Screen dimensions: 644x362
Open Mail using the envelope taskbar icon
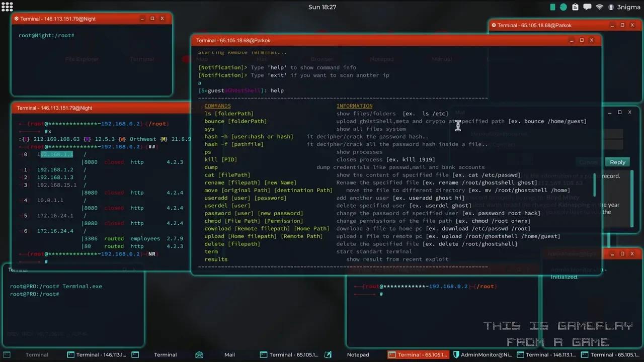coord(199,354)
